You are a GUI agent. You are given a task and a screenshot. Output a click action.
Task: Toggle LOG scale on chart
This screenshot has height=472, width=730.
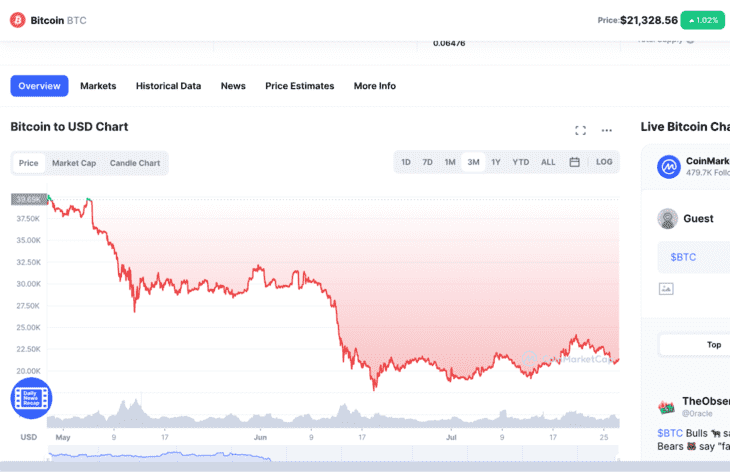click(604, 162)
